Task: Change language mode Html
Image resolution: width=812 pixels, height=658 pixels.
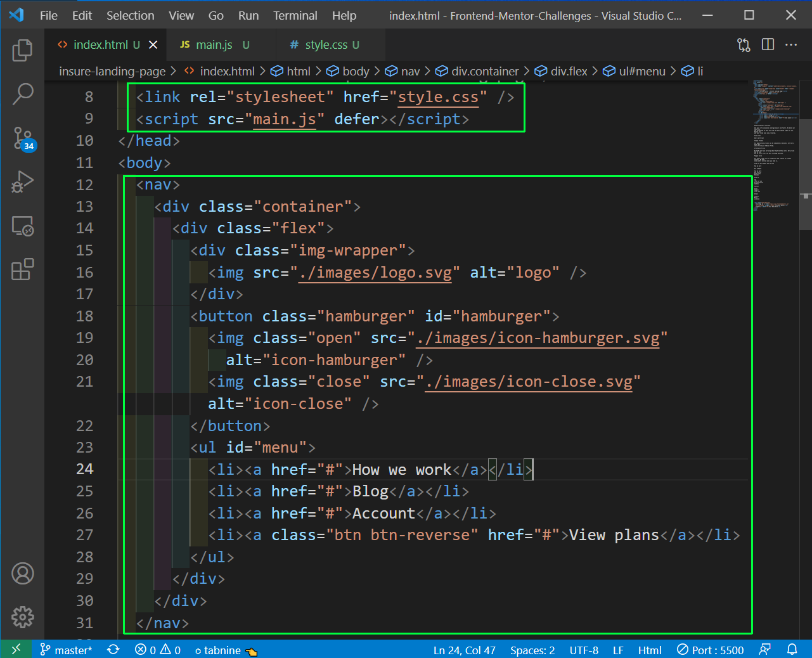Action: 650,650
